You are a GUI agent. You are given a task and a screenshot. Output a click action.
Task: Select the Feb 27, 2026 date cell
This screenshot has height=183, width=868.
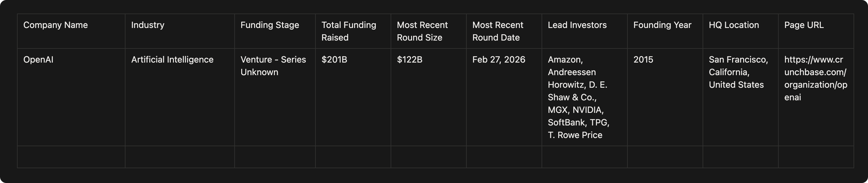pos(498,60)
